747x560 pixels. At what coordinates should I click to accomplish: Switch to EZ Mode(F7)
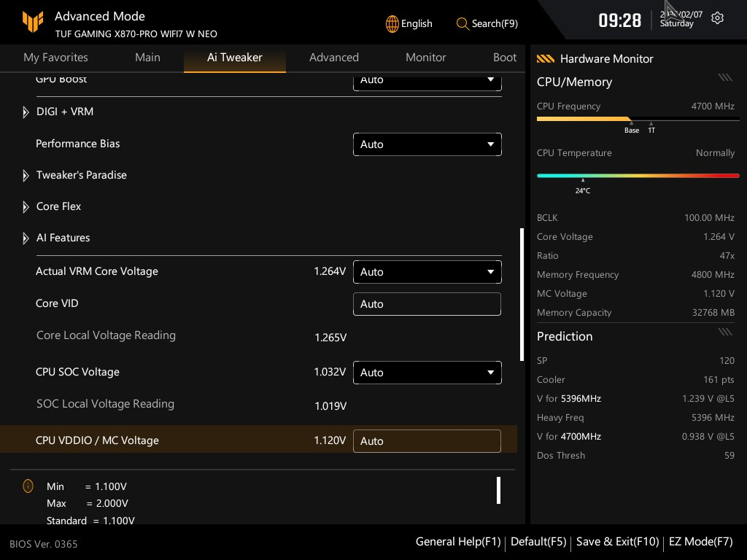point(700,542)
